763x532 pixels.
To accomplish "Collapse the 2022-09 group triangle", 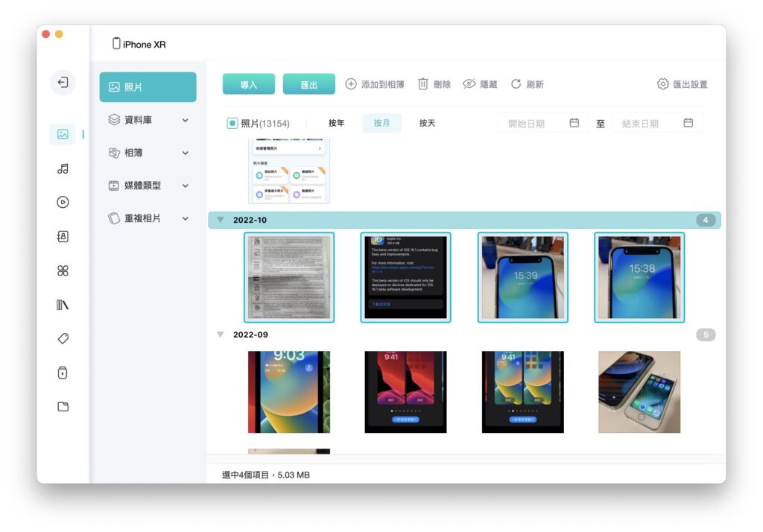I will [221, 335].
